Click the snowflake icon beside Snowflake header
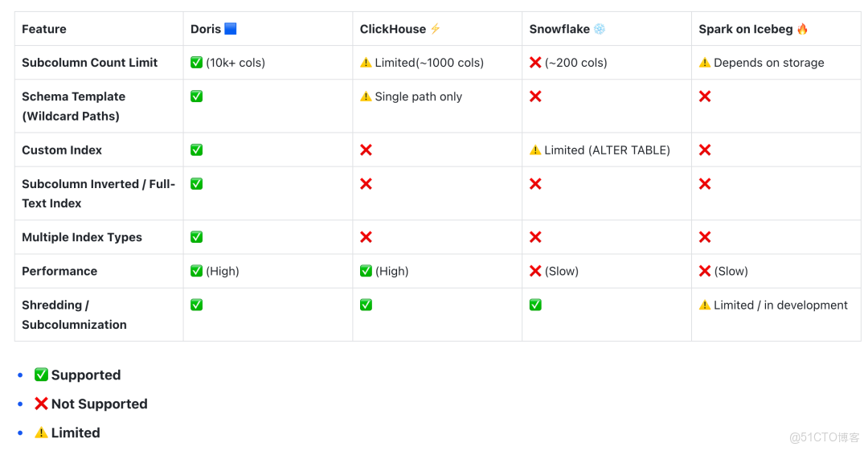 click(600, 29)
